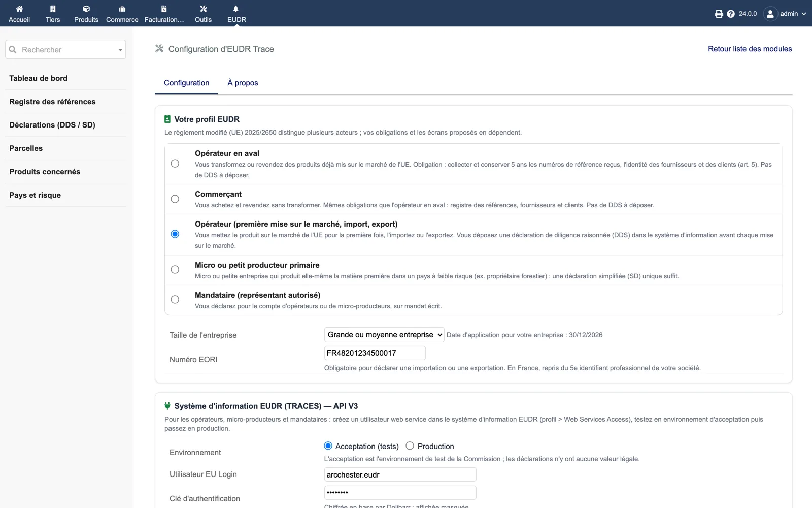
Task: Click the Environnement label
Action: 195,453
